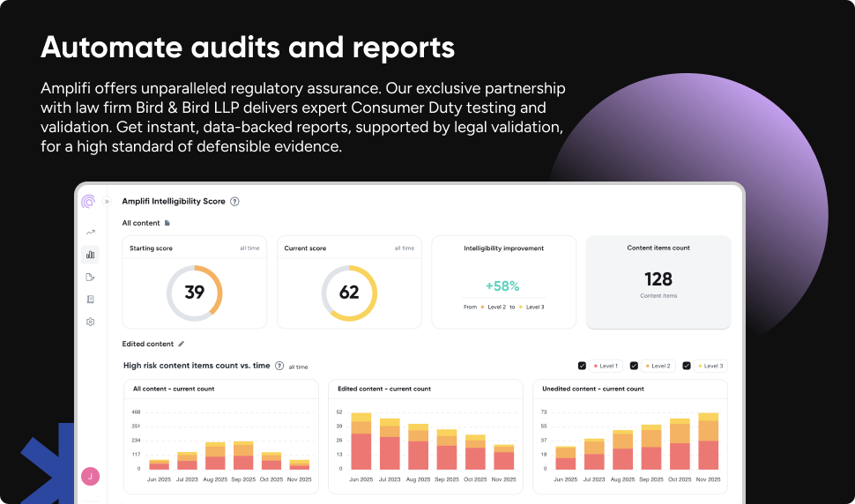This screenshot has width=855, height=504.
Task: Toggle the Level 2 checkbox
Action: click(x=634, y=366)
